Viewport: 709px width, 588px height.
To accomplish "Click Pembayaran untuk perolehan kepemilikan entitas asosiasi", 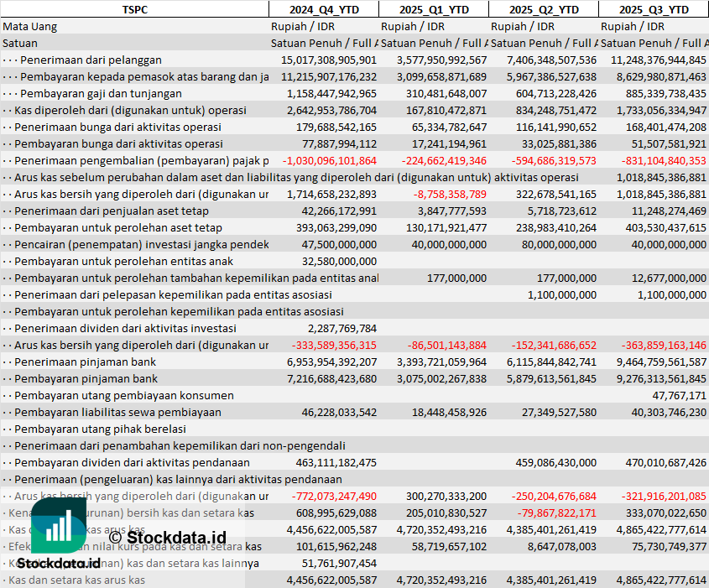I will click(179, 311).
